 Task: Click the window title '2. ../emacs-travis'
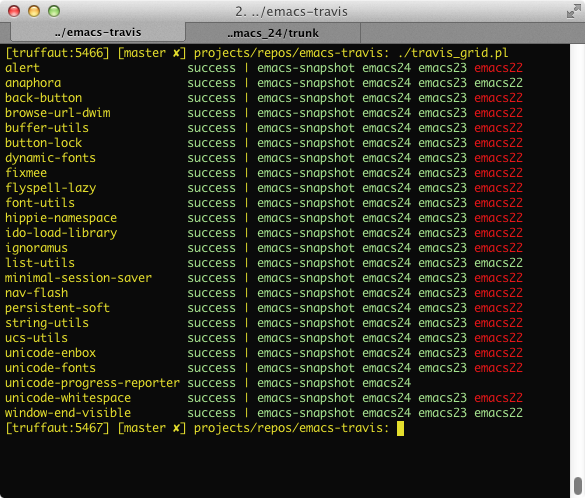291,12
